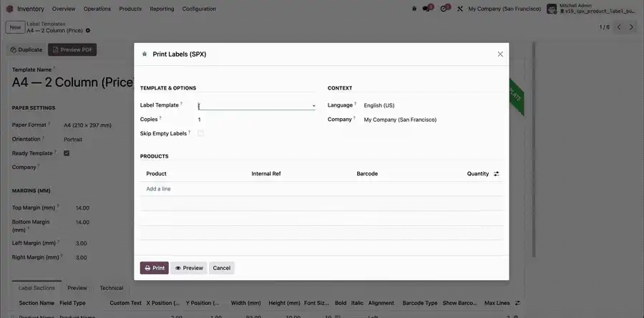Sort by Barcode column header
This screenshot has height=318, width=644.
367,174
